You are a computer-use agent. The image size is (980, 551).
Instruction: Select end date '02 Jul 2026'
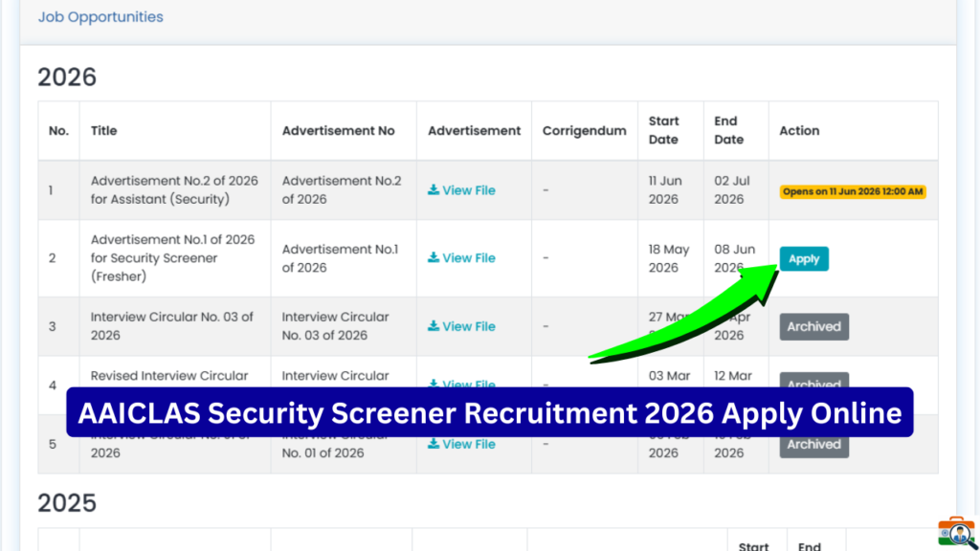[732, 190]
